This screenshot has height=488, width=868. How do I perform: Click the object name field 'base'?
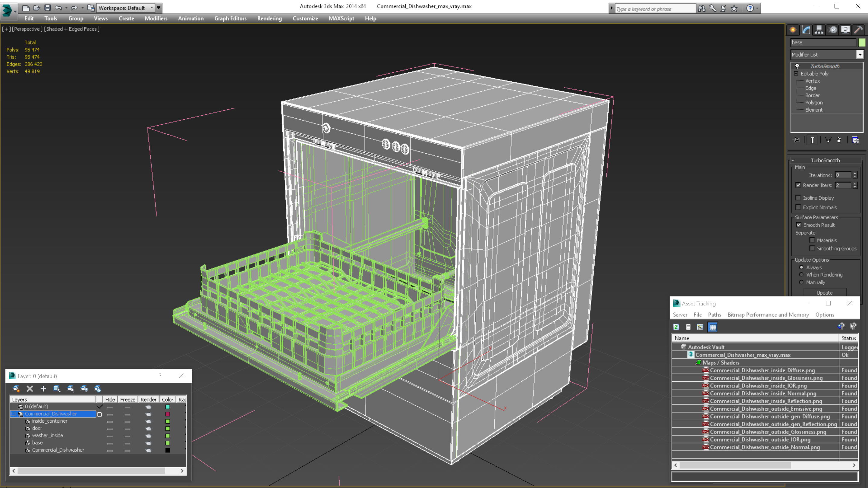823,42
